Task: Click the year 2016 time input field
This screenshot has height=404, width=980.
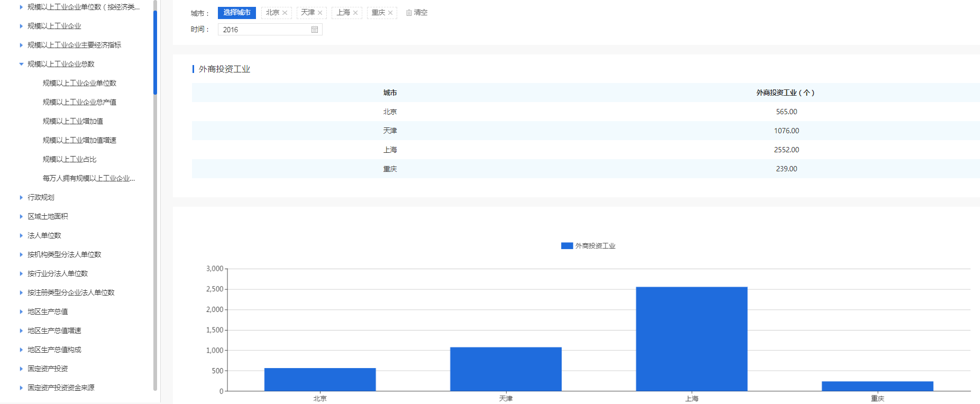Action: [264, 30]
